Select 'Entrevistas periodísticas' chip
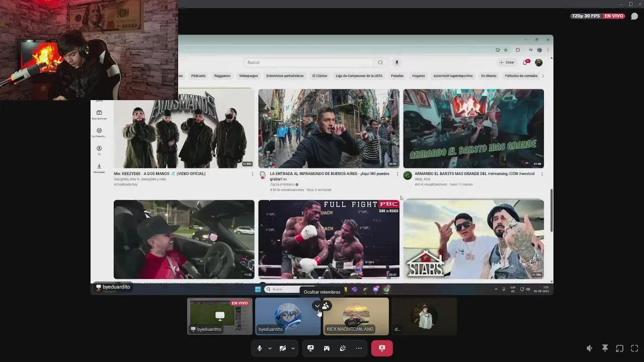The height and width of the screenshot is (362, 644). [x=285, y=76]
